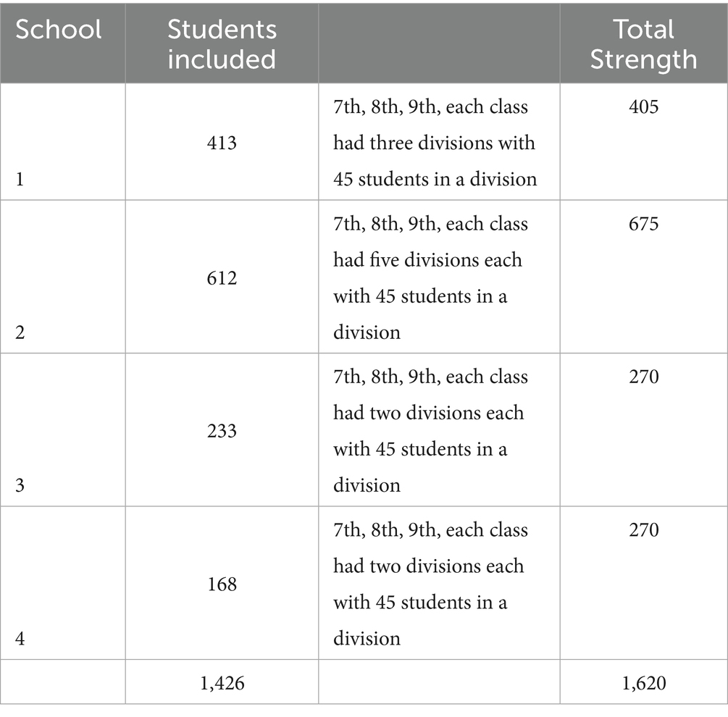Select the value 413 for school 1

222,143
